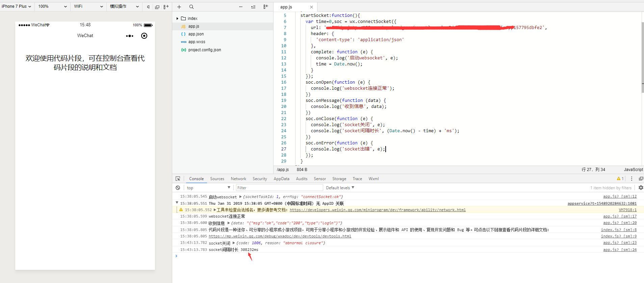Open the simulator WeChat capsule menu dots

click(x=130, y=36)
